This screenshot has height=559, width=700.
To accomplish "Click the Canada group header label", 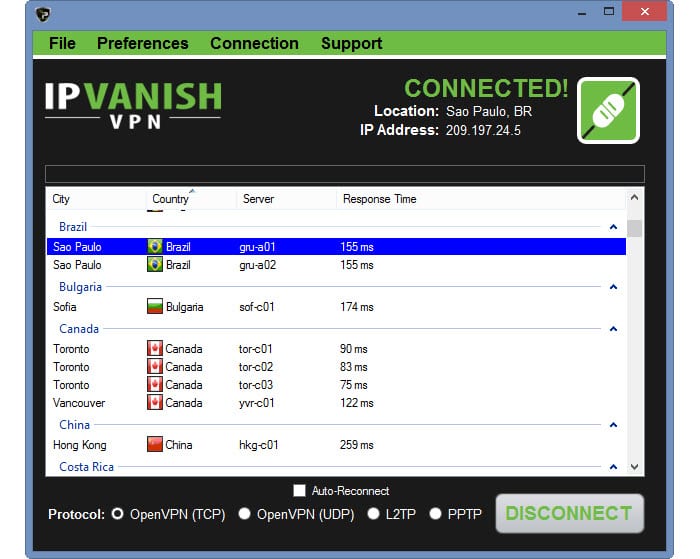I will [79, 329].
